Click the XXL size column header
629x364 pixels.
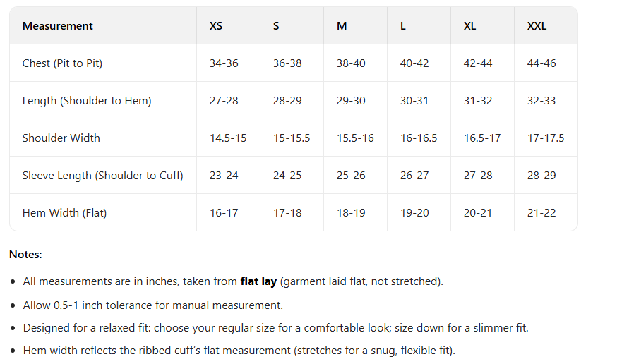tap(537, 26)
